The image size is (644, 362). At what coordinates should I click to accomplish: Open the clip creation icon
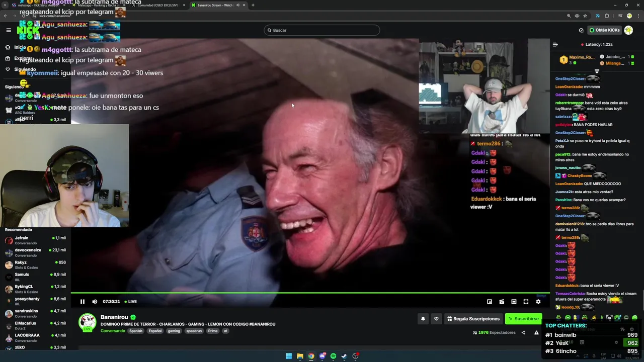click(502, 302)
